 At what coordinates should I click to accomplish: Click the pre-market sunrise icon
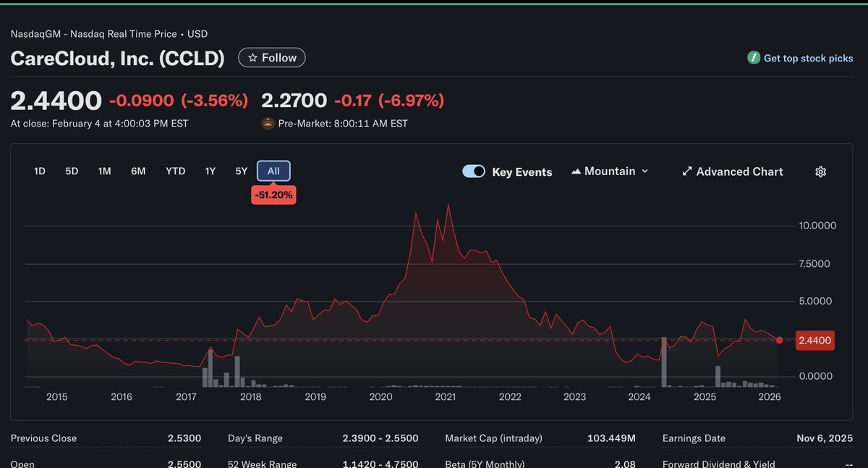coord(268,123)
